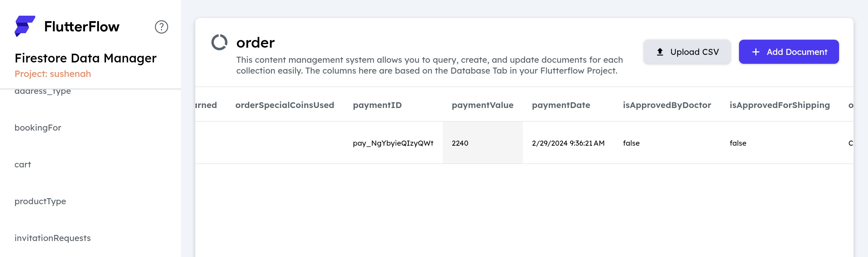Click the paymentValue column header
Viewport: 868px width, 257px height.
click(482, 105)
